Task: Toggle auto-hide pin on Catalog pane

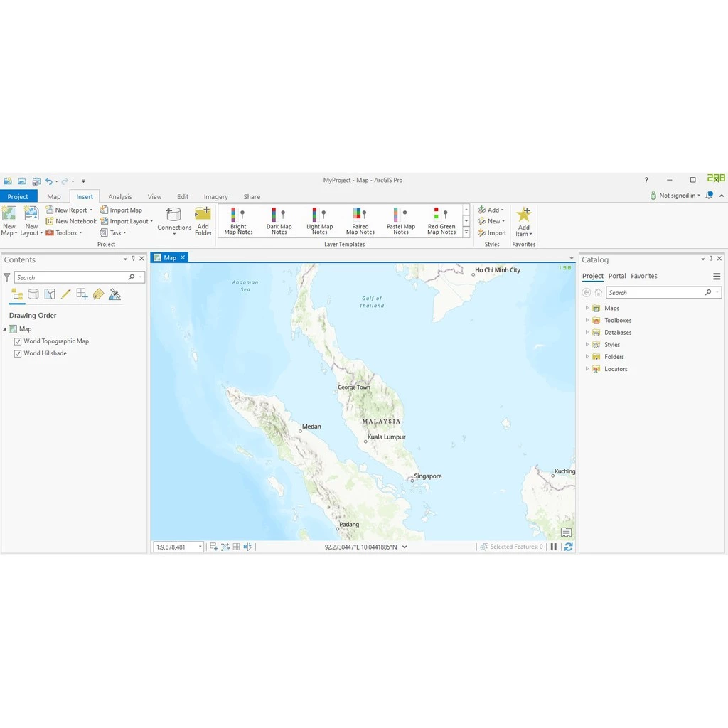Action: [711, 259]
